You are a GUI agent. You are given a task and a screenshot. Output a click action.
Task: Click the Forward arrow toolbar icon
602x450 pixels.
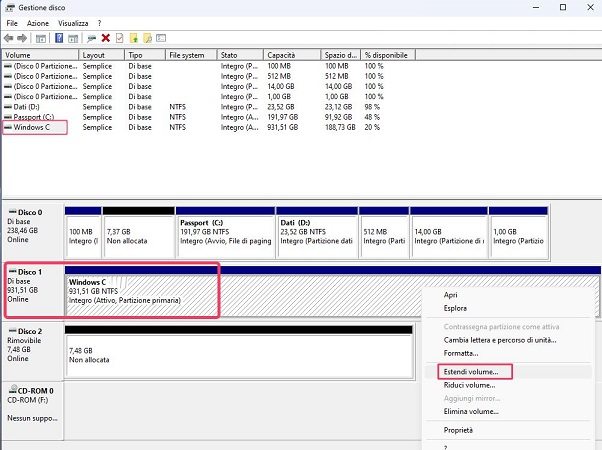coord(22,38)
